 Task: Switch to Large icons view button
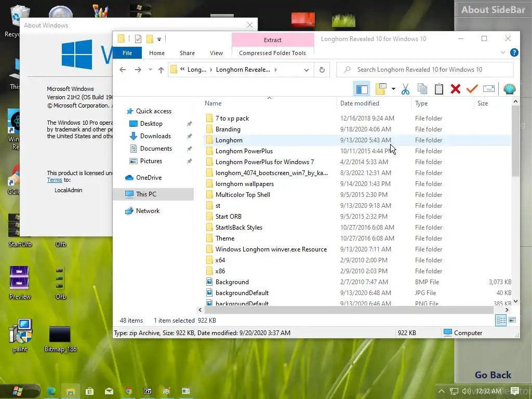512,320
